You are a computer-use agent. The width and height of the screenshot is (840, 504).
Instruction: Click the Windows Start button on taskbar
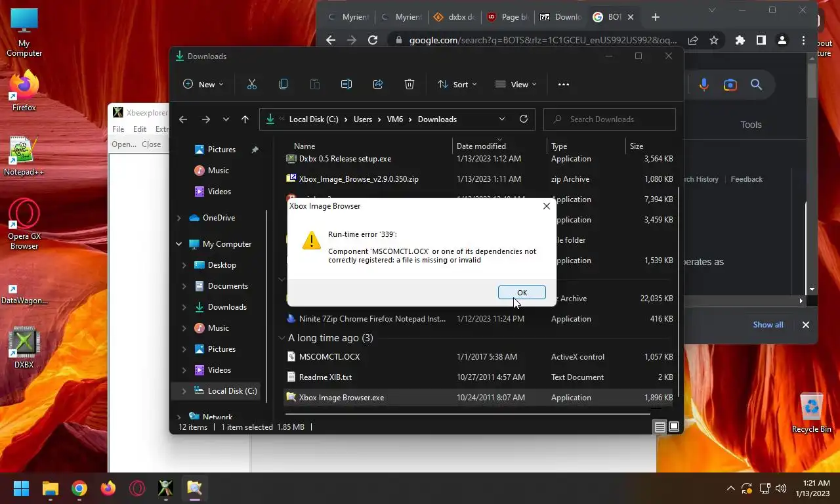22,488
